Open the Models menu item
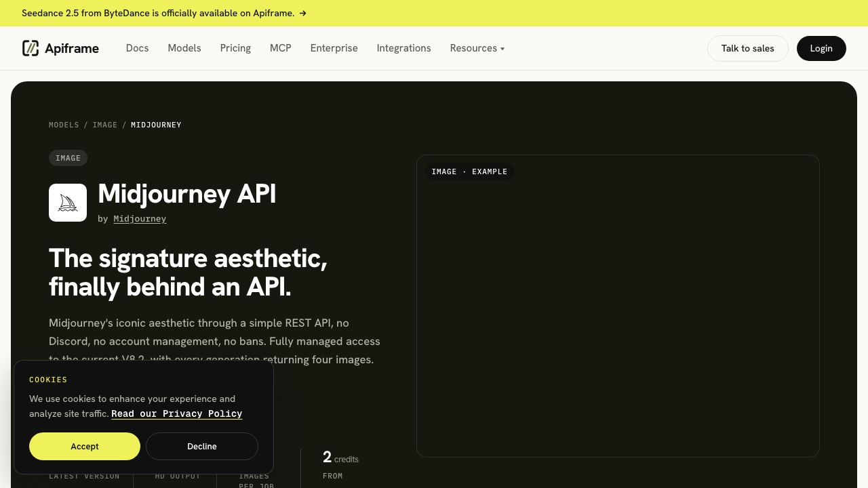 184,48
